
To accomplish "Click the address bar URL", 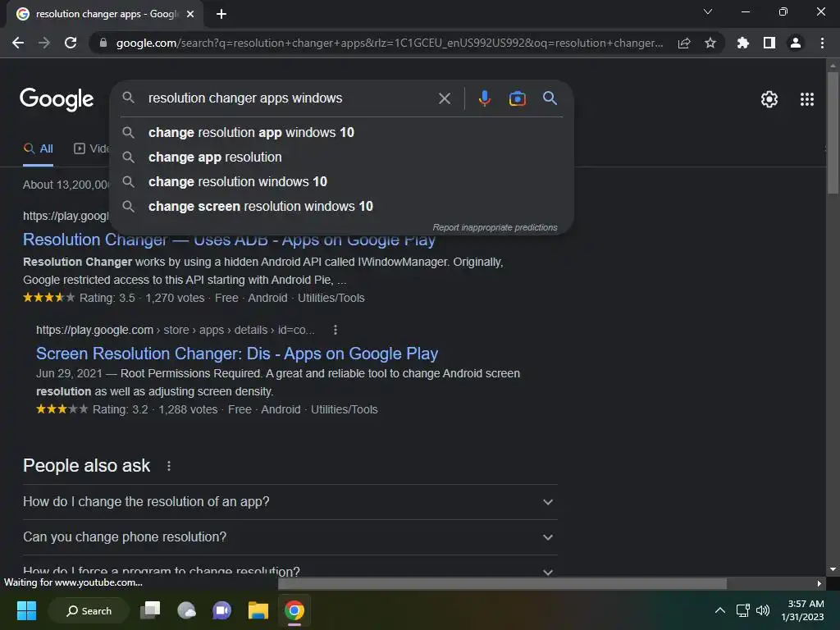I will 390,43.
